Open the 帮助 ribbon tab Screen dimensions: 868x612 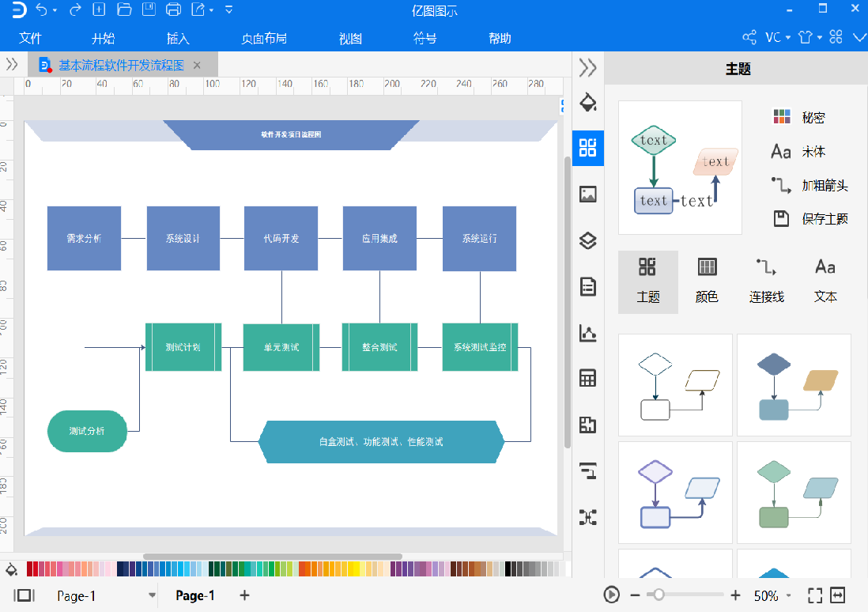[500, 38]
